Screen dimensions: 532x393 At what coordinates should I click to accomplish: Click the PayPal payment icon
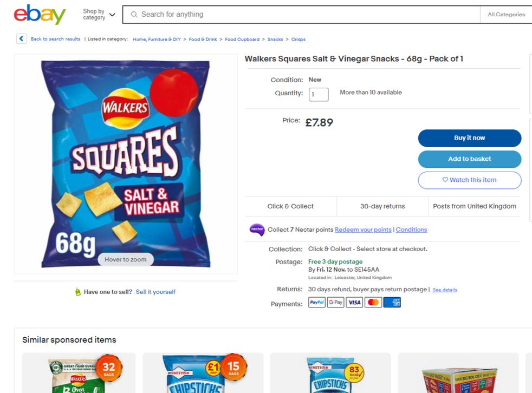tap(317, 303)
